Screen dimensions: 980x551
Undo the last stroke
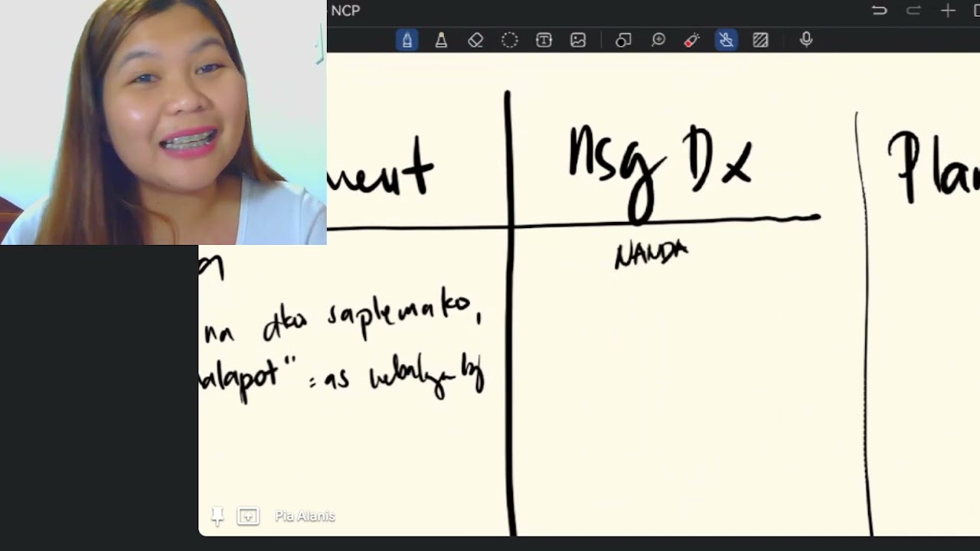879,10
